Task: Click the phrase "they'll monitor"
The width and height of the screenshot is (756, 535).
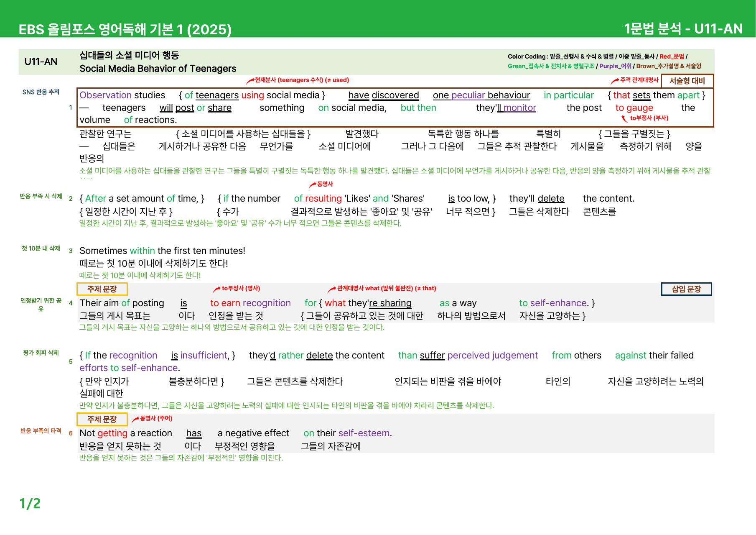Action: pyautogui.click(x=506, y=108)
